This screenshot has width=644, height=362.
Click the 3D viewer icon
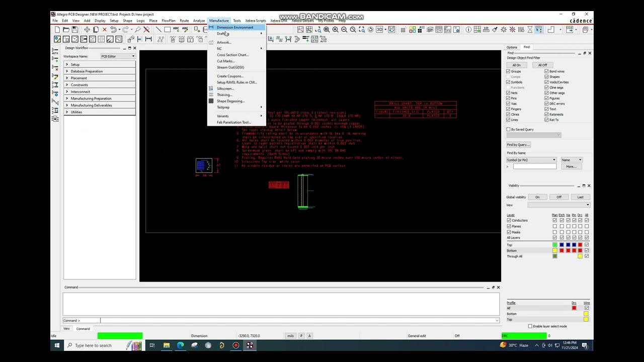[x=380, y=30]
